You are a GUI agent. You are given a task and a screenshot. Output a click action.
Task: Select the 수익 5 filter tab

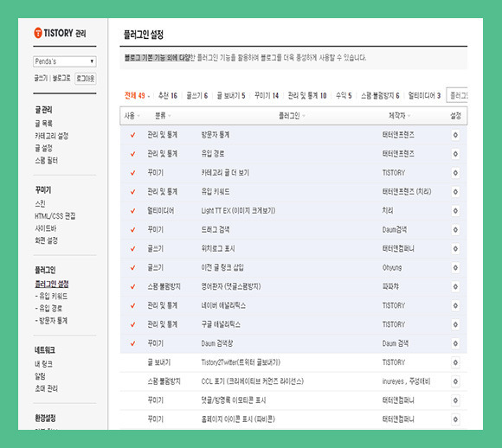pyautogui.click(x=344, y=95)
